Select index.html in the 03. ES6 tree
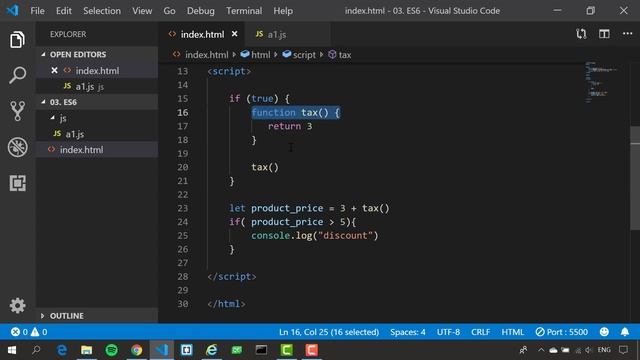Image resolution: width=640 pixels, height=360 pixels. pyautogui.click(x=97, y=150)
